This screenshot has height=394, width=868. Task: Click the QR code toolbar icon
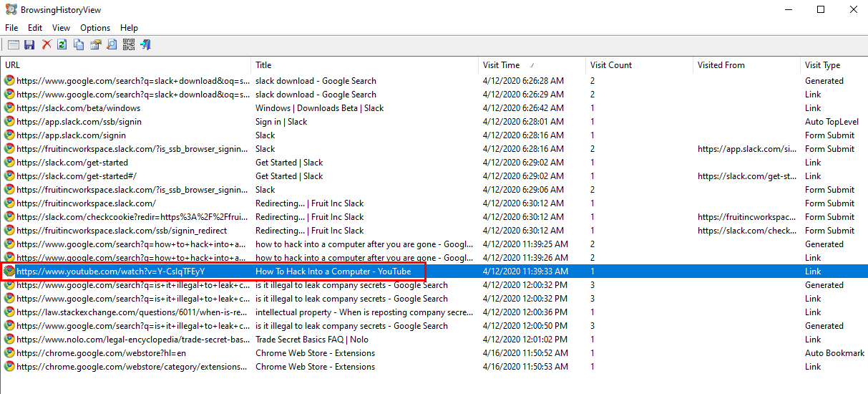[128, 45]
